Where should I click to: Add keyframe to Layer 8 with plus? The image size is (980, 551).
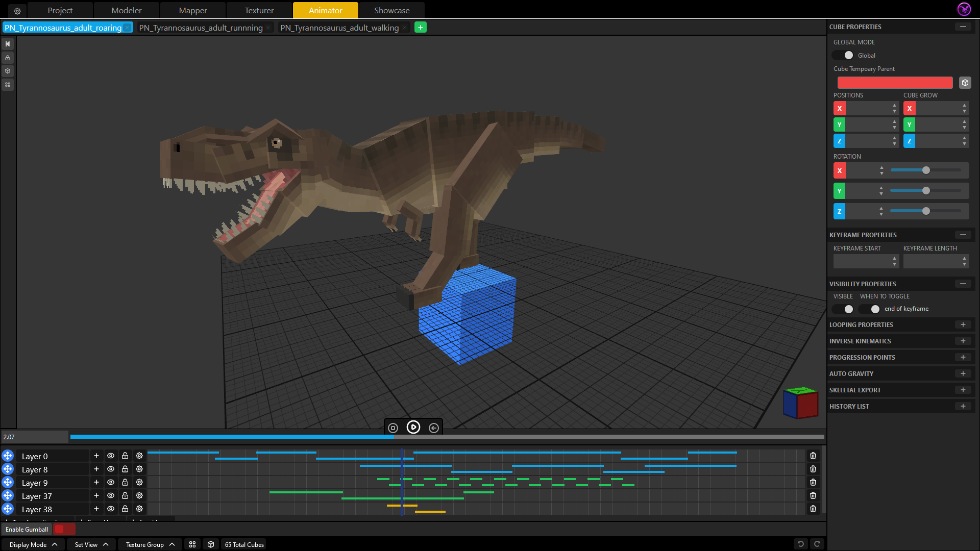(96, 469)
